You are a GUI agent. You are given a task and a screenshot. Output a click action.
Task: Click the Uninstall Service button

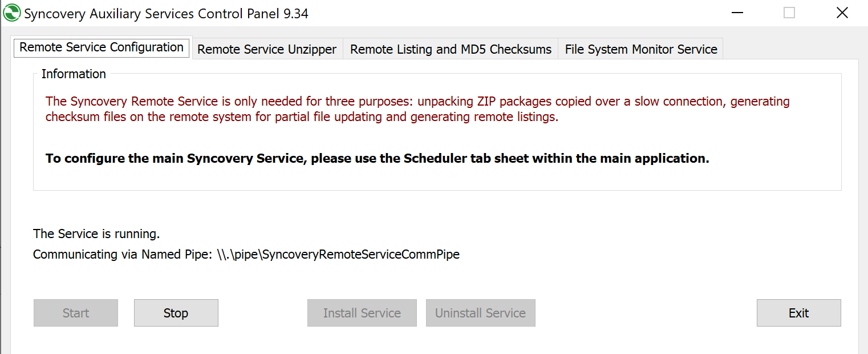click(x=480, y=313)
